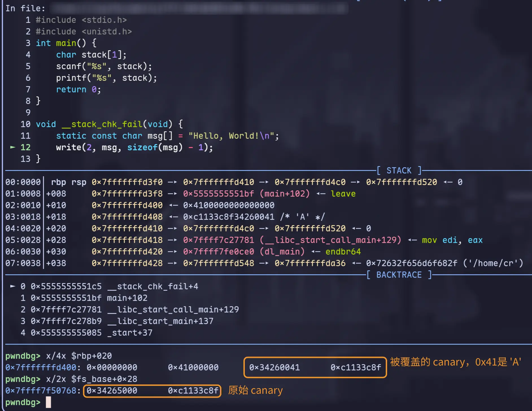Viewport: 532px width, 411px height.
Task: Click stack offset label '05:0028'
Action: [23, 240]
